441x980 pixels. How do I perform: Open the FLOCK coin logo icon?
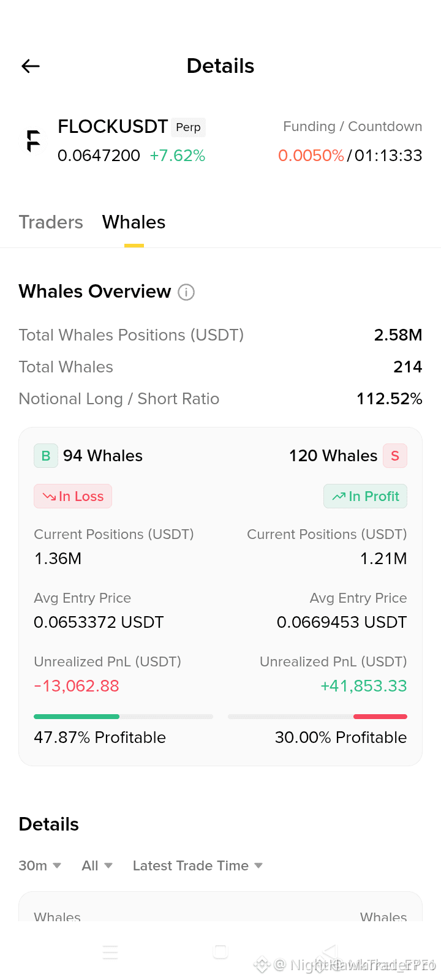tap(34, 141)
